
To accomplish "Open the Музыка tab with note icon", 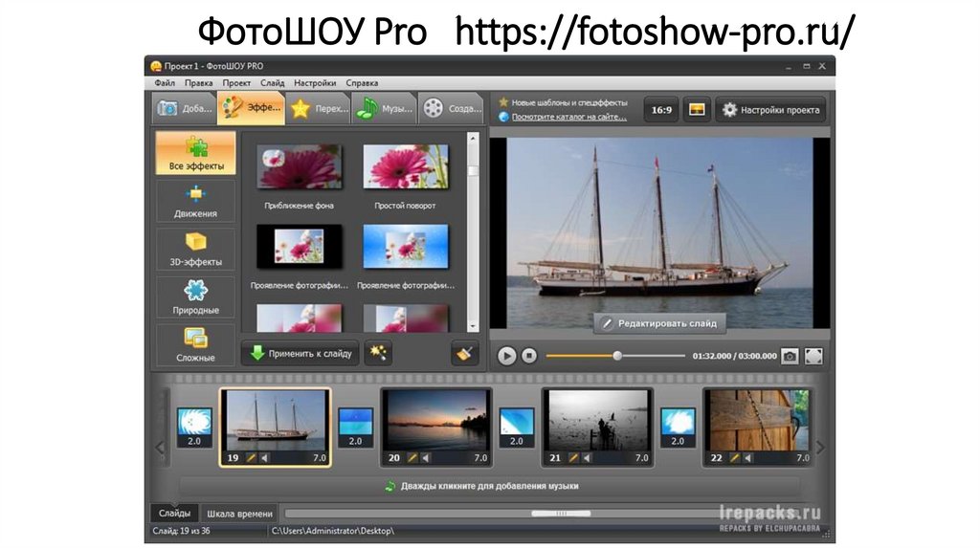I will (x=384, y=108).
